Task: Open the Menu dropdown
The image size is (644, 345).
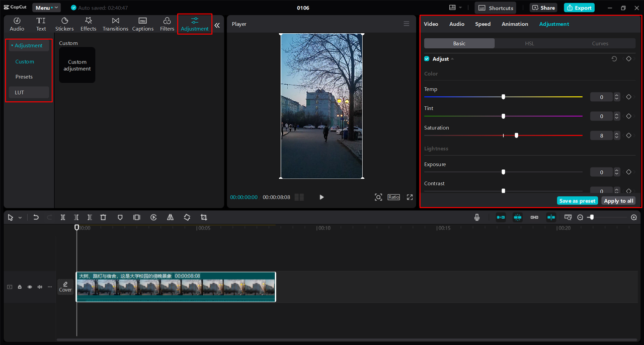Action: click(46, 8)
